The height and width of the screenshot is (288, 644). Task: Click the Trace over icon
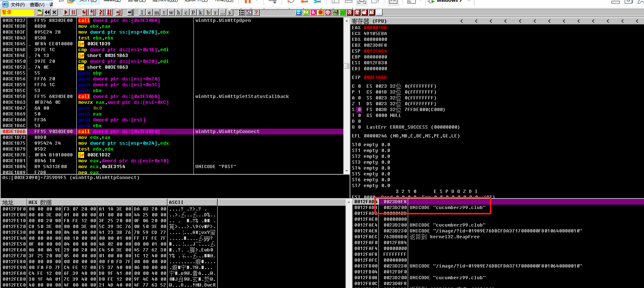click(109, 12)
